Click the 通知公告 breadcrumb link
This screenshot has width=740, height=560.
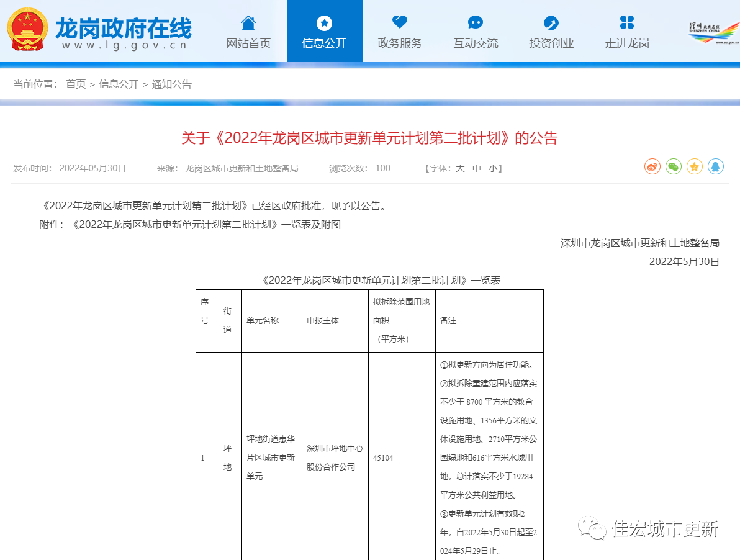172,84
